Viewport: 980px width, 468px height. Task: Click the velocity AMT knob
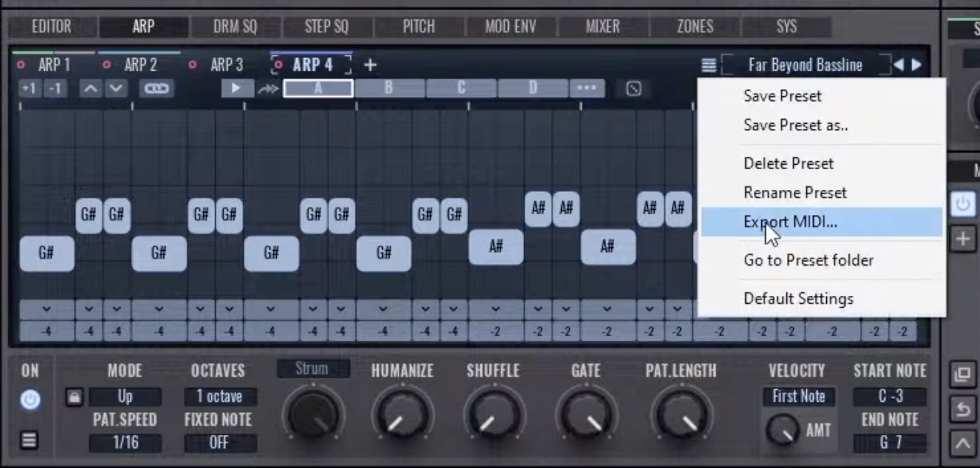point(782,430)
